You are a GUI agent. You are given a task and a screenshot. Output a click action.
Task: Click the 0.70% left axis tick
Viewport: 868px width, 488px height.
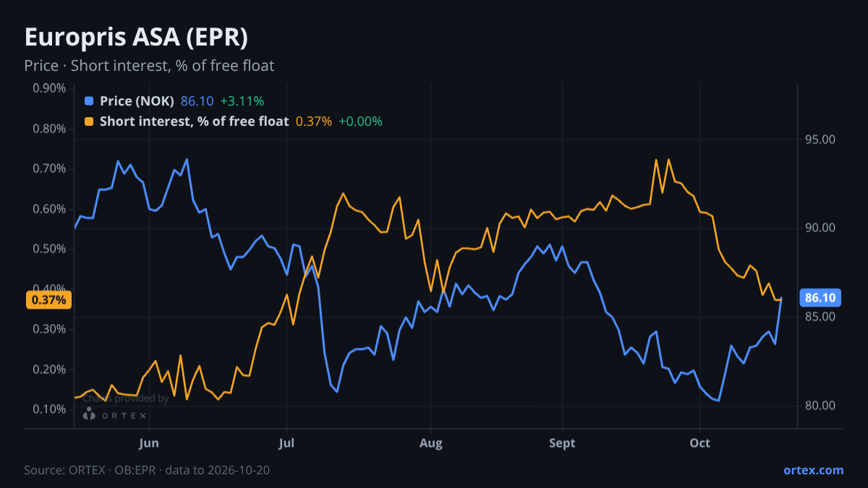(x=50, y=168)
